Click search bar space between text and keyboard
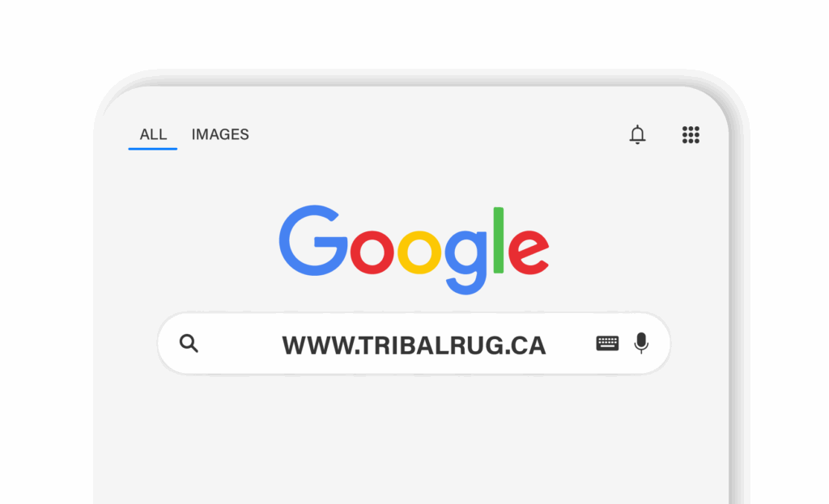Viewport: 829px width, 504px height. 571,344
